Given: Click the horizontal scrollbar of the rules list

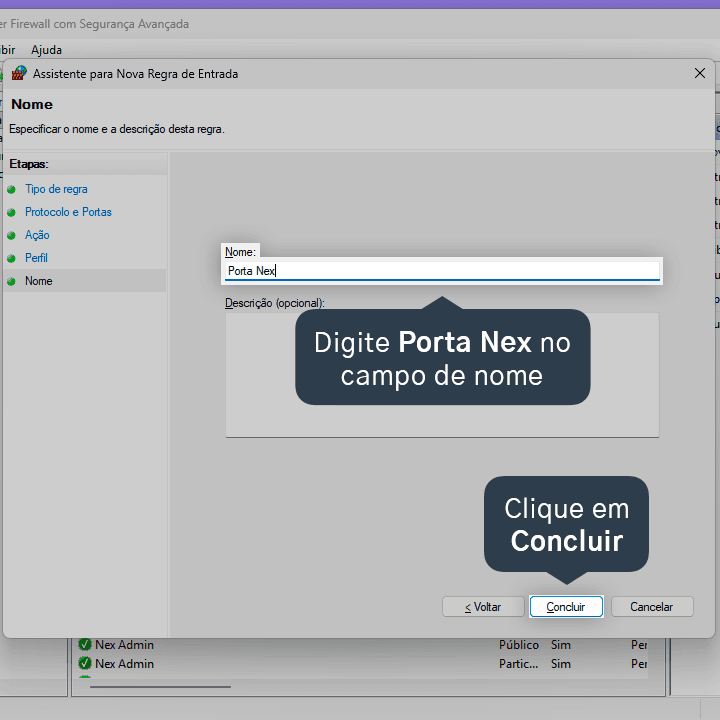Looking at the screenshot, I should (x=160, y=687).
